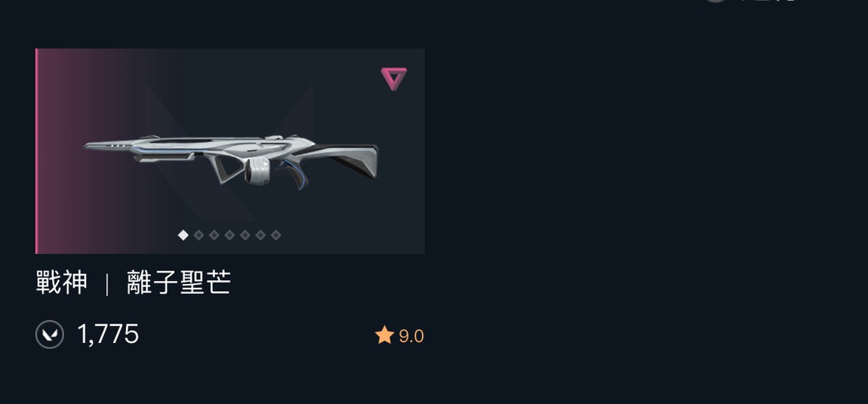Select the sixth diamond page indicator
Screen dimensions: 868x404
tap(260, 235)
